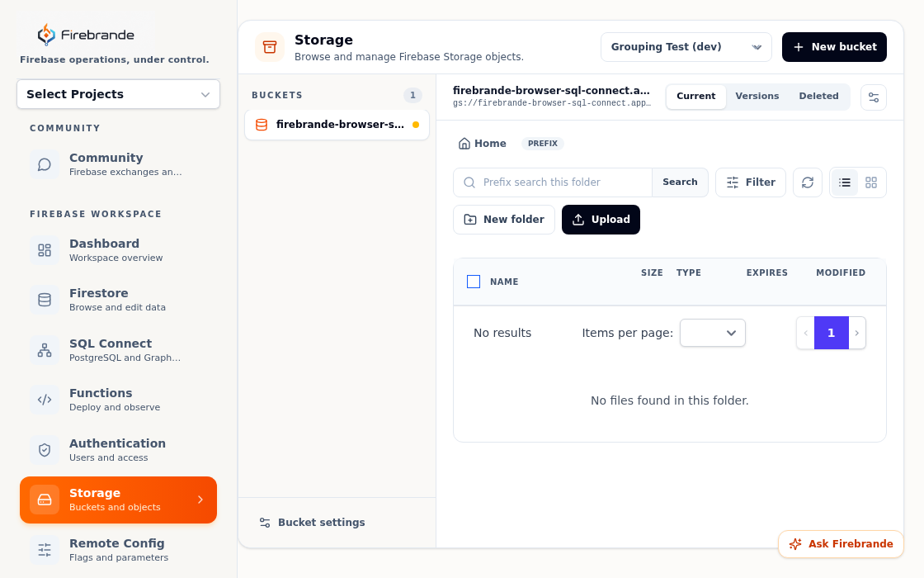Screen dimensions: 924x578
Task: Switch to list view layout
Action: pyautogui.click(x=845, y=182)
